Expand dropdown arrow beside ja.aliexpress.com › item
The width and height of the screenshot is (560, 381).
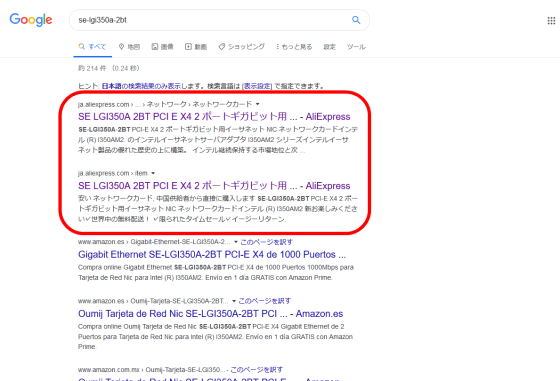click(153, 173)
